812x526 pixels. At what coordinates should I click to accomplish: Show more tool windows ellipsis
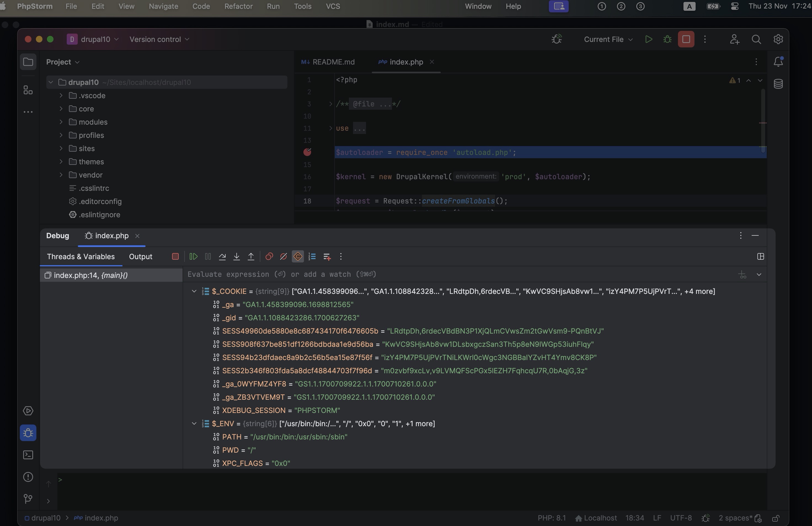pos(28,112)
